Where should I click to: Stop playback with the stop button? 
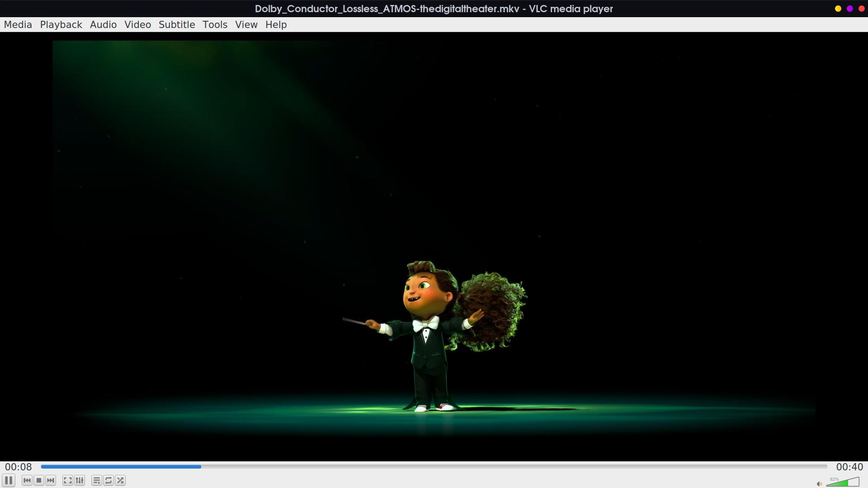(39, 480)
